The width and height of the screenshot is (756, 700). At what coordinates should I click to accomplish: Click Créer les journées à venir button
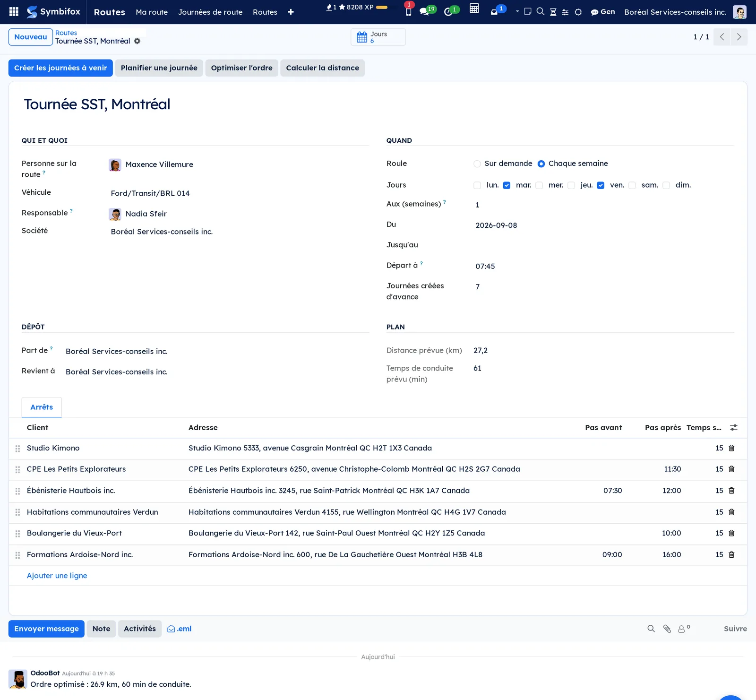60,68
